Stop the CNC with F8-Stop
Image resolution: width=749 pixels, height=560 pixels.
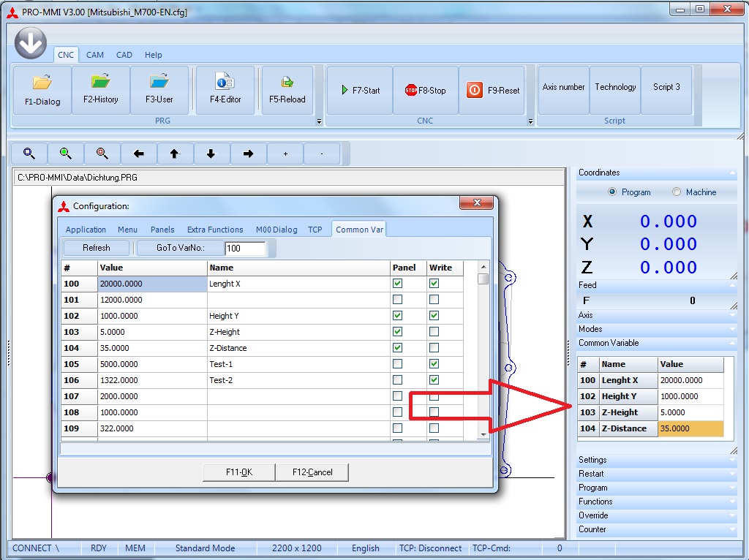425,91
